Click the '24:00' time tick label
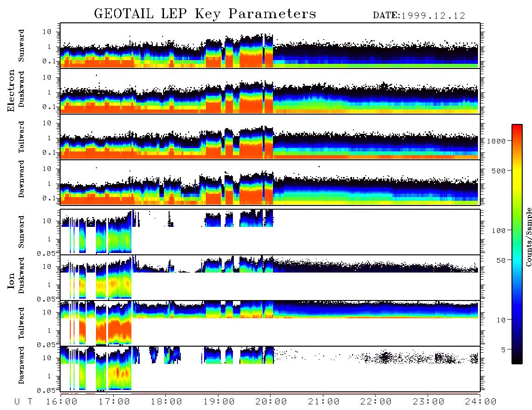This screenshot has height=410, width=532. click(481, 402)
